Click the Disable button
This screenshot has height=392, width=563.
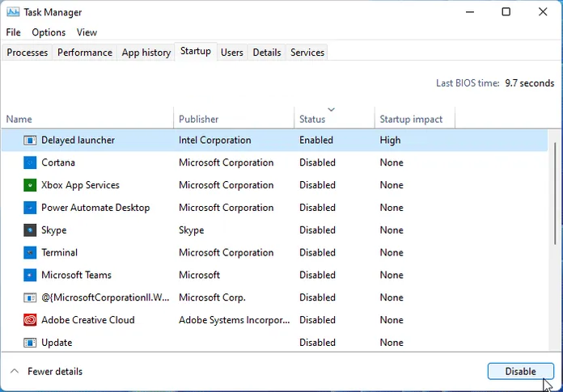[521, 371]
